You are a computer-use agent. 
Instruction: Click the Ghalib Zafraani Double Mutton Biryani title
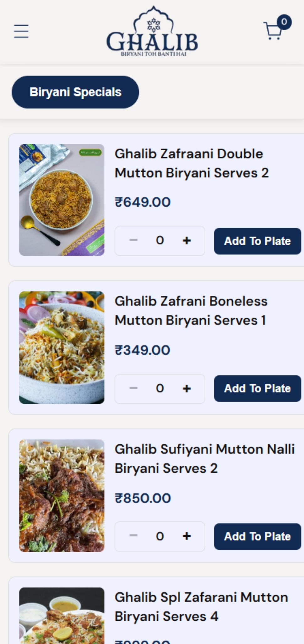(192, 163)
